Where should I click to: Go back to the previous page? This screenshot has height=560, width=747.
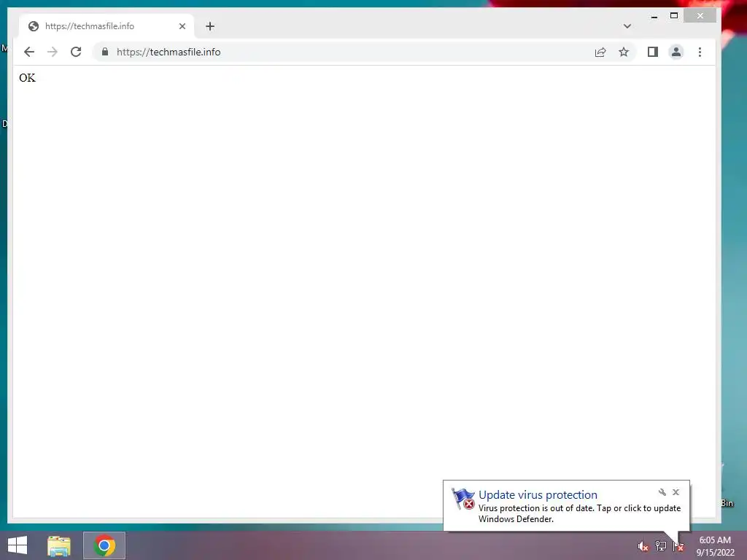tap(29, 52)
